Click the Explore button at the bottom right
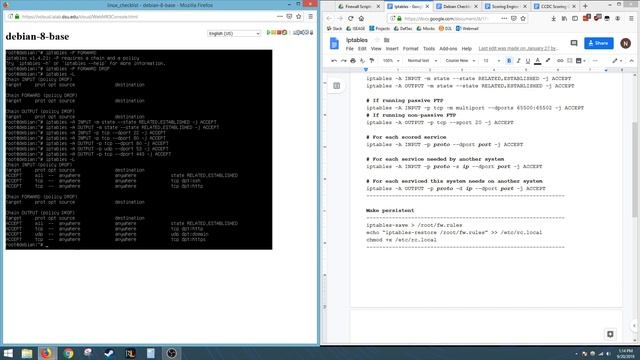This screenshot has height=360, width=640. pyautogui.click(x=610, y=334)
